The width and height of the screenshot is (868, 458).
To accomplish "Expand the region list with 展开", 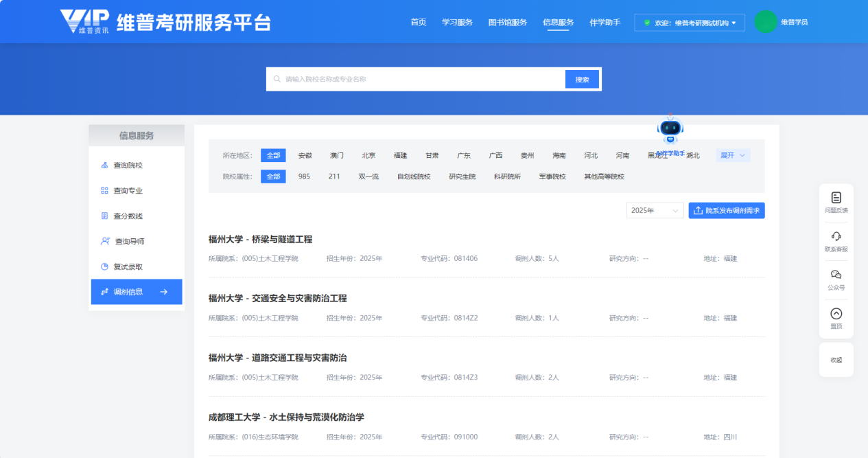I will point(732,156).
